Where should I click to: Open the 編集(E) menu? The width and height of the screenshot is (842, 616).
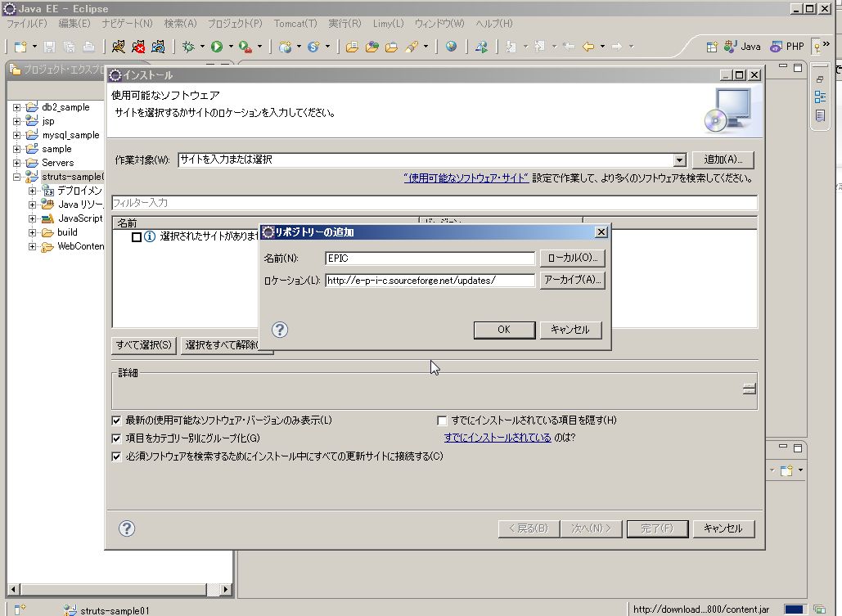pyautogui.click(x=74, y=24)
